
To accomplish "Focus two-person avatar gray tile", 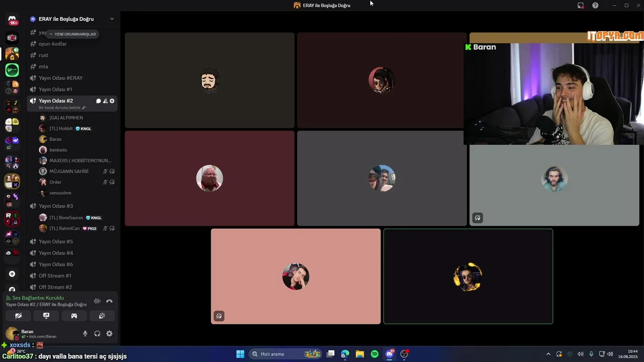I will pos(382,178).
